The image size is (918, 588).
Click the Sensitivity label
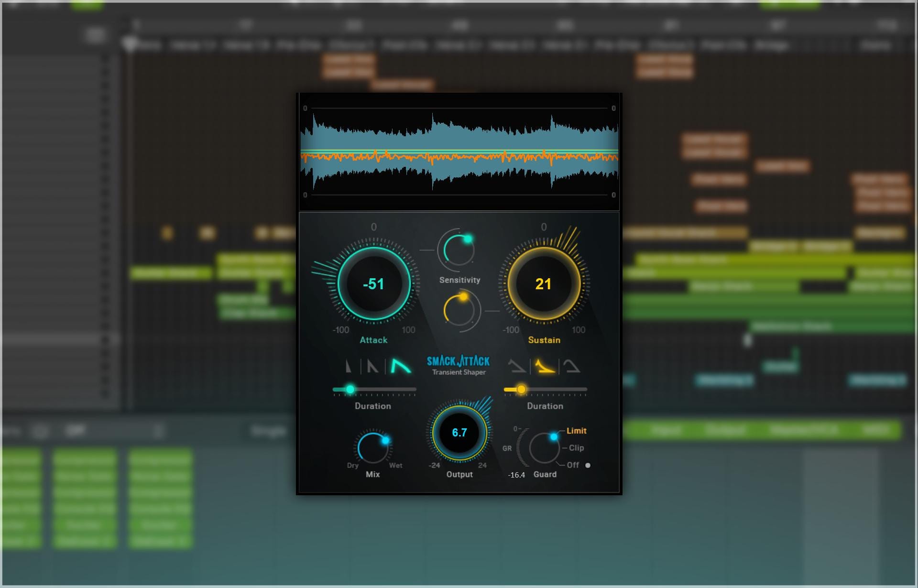pos(459,280)
